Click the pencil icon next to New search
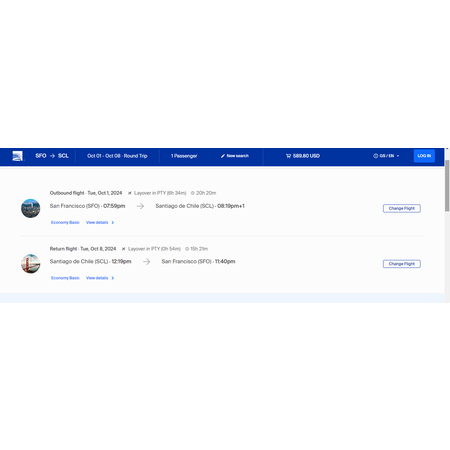Image resolution: width=450 pixels, height=450 pixels. tap(223, 156)
